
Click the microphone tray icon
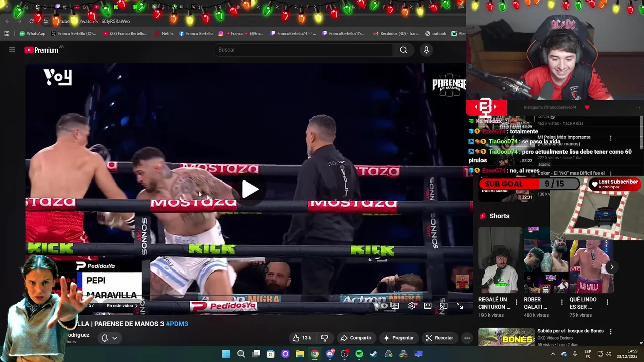pos(575,354)
